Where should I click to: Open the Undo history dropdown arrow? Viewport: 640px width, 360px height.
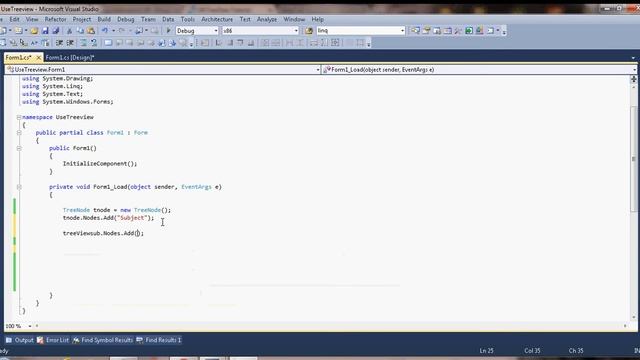pos(113,31)
